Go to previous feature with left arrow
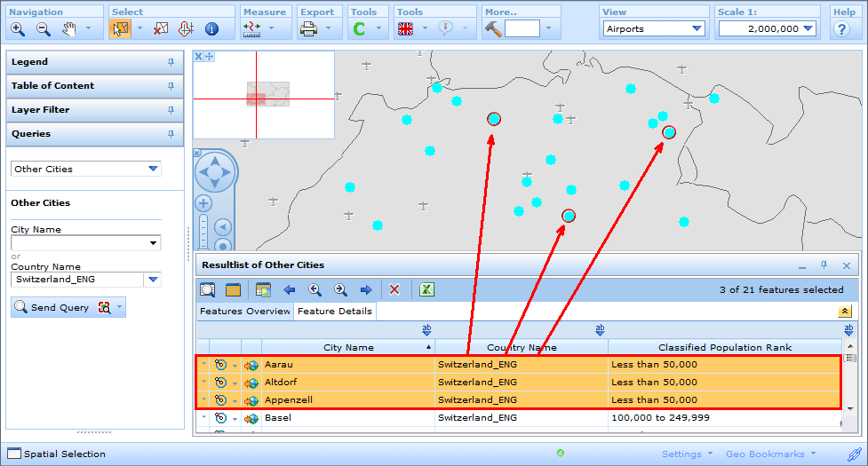The width and height of the screenshot is (868, 466). click(x=289, y=289)
